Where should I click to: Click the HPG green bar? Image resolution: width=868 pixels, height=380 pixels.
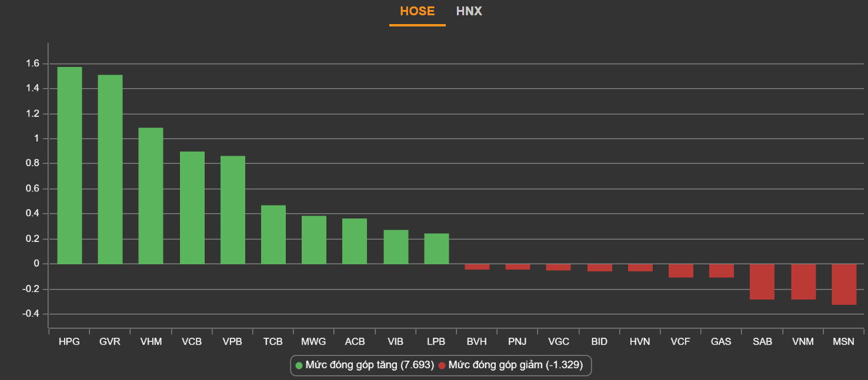pos(69,166)
